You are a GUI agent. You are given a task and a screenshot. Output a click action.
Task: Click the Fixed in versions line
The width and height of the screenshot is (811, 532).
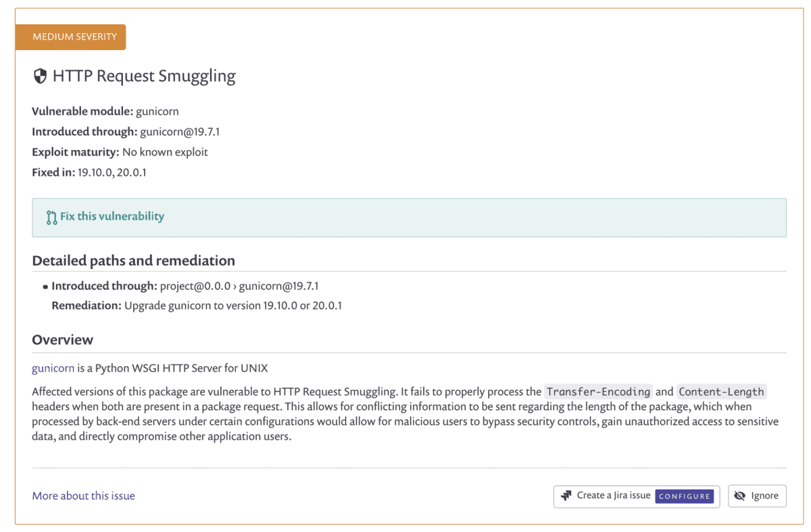(x=89, y=172)
